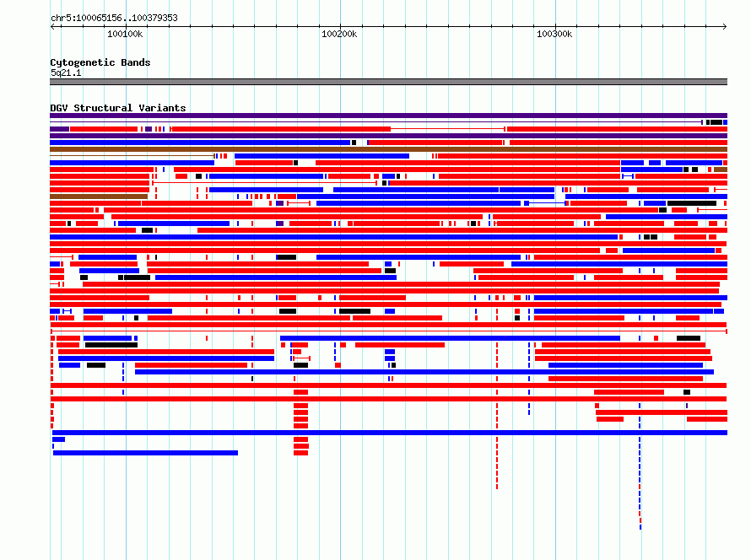This screenshot has width=751, height=560.
Task: Click the chr5:100065156..100379353 coordinate label
Action: tap(114, 18)
